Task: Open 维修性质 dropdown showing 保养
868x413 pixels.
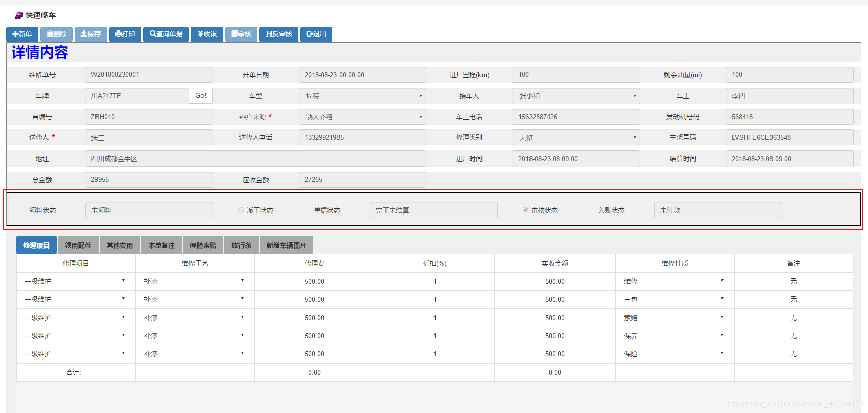Action: point(674,336)
